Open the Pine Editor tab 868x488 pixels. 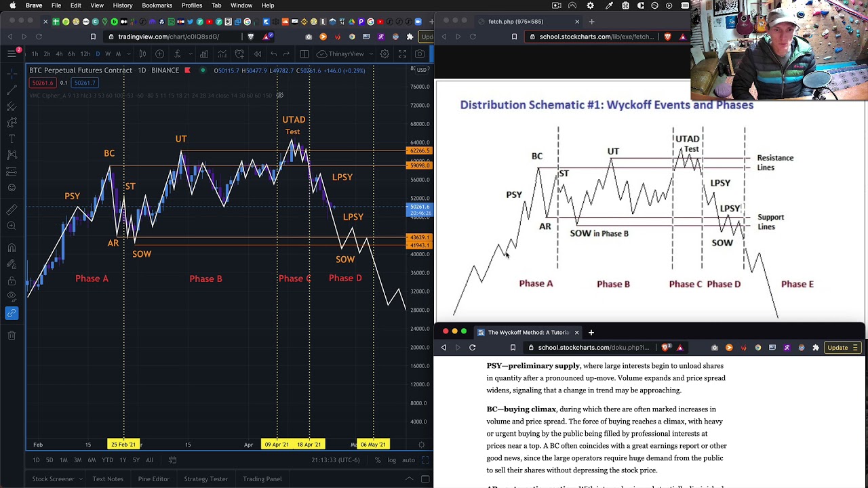pos(153,479)
